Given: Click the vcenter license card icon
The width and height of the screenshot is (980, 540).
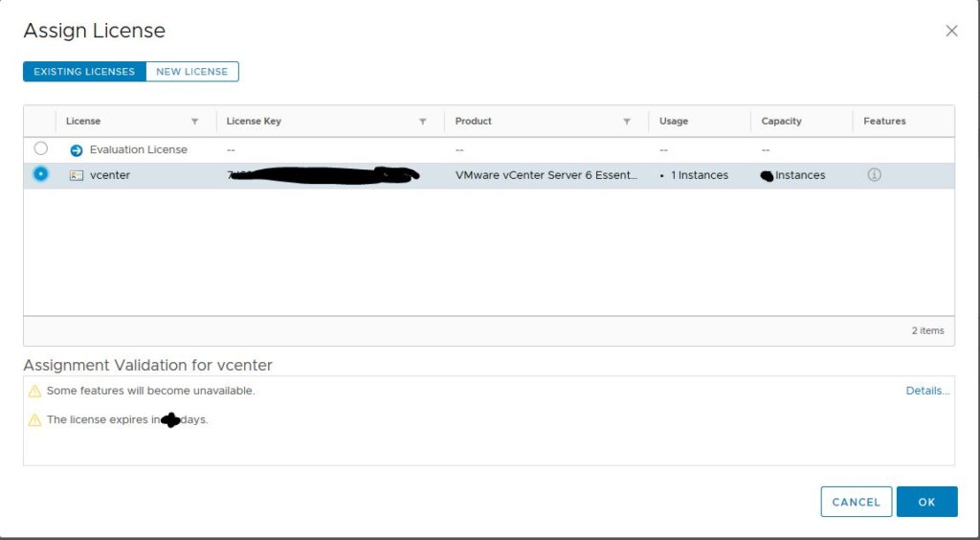Looking at the screenshot, I should [x=77, y=175].
